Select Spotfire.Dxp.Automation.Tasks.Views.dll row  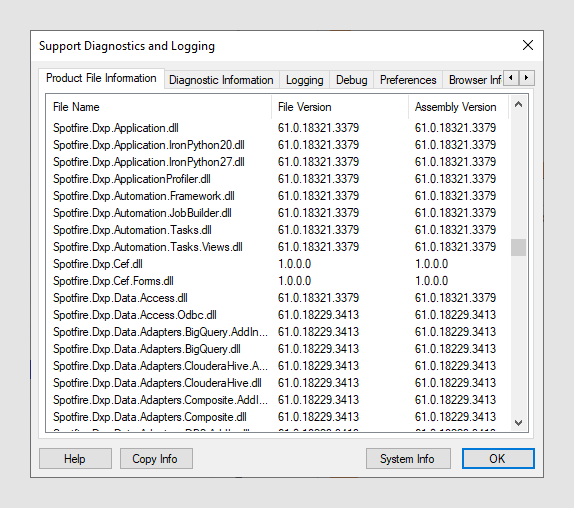pyautogui.click(x=277, y=247)
